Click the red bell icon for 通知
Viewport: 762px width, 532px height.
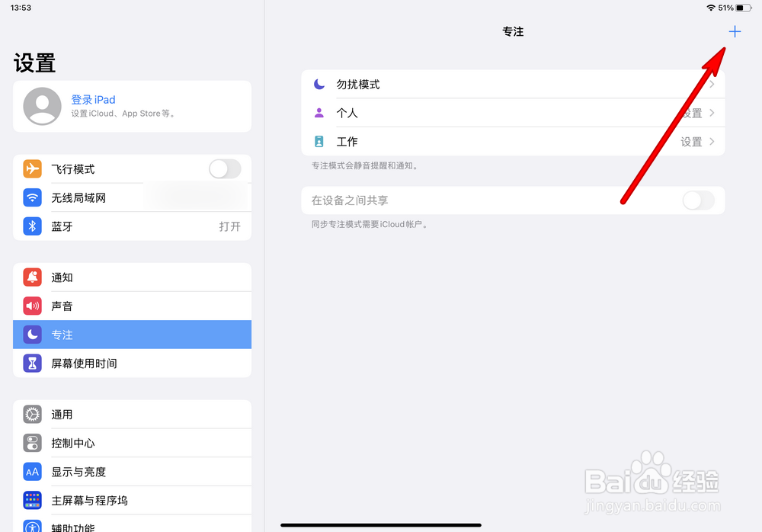(32, 277)
